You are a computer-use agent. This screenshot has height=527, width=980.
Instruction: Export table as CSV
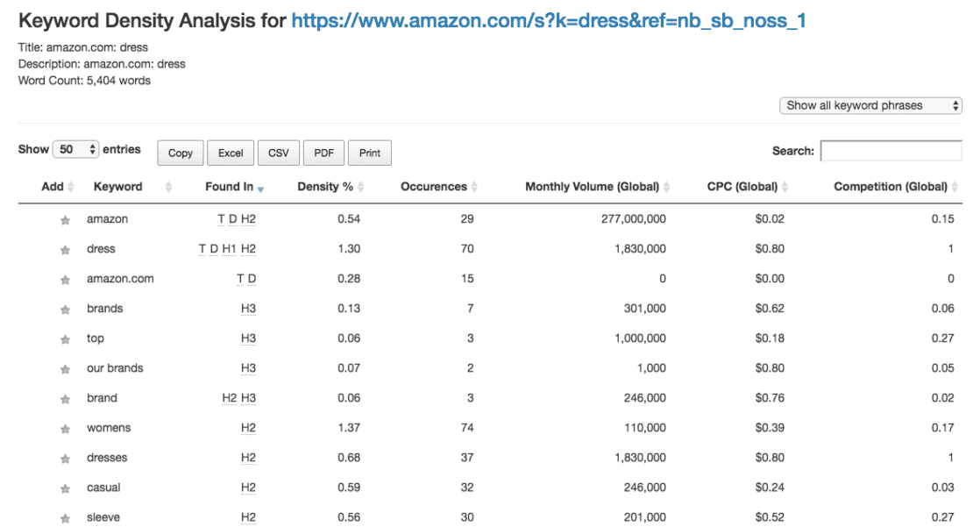278,153
